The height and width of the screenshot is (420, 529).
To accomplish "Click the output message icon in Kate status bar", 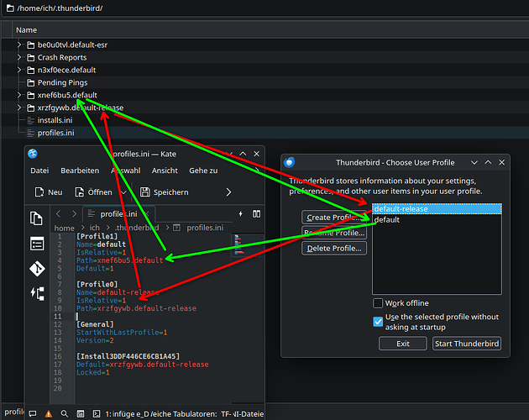I will [33, 413].
